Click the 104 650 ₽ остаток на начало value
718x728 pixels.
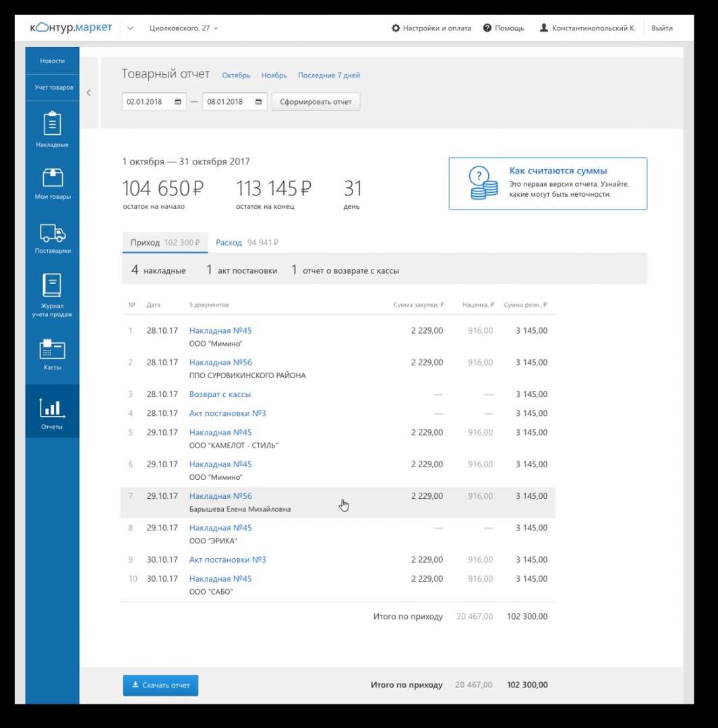162,189
